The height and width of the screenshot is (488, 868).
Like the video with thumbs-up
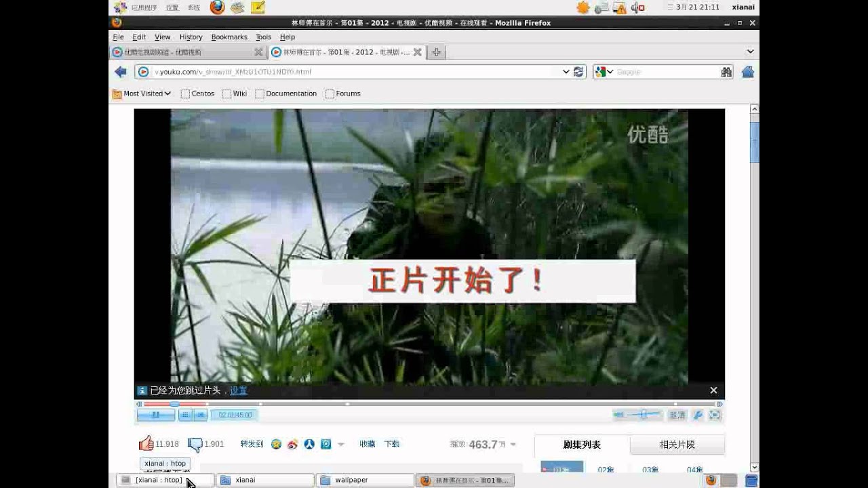coord(146,444)
